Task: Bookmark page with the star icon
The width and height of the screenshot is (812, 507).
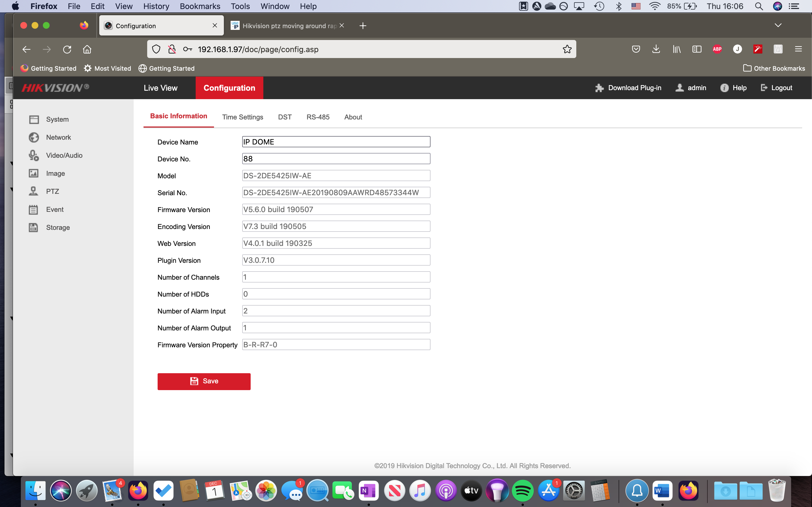Action: [x=567, y=49]
